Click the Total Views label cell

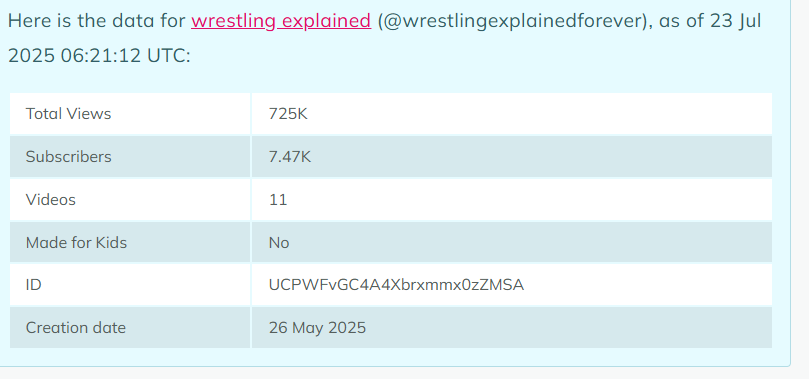click(130, 113)
